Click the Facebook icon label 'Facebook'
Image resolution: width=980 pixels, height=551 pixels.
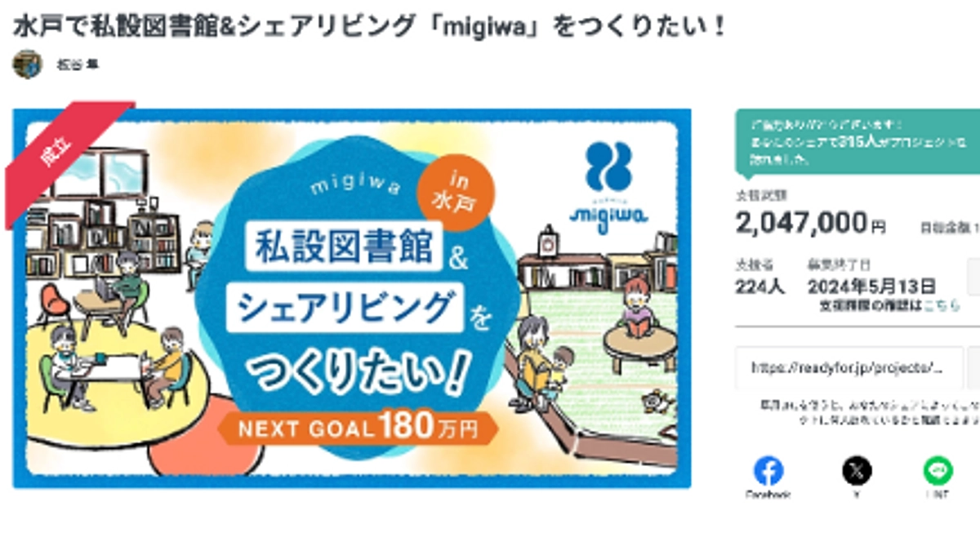(x=768, y=495)
